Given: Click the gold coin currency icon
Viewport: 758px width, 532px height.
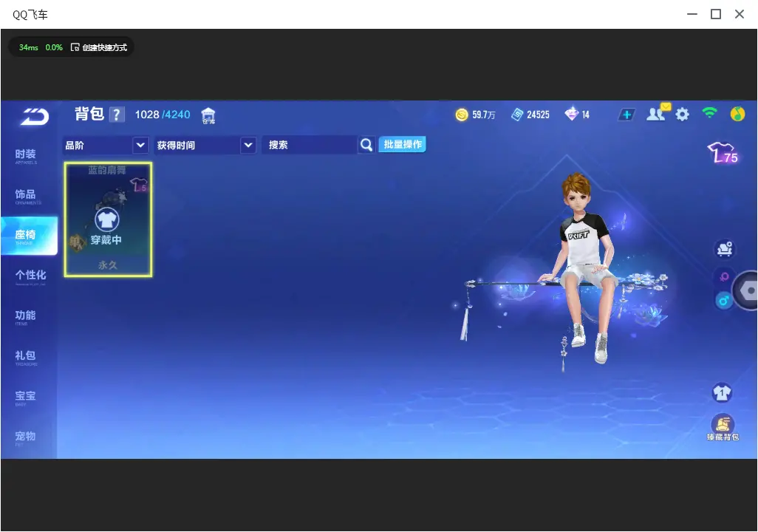Looking at the screenshot, I should 462,115.
